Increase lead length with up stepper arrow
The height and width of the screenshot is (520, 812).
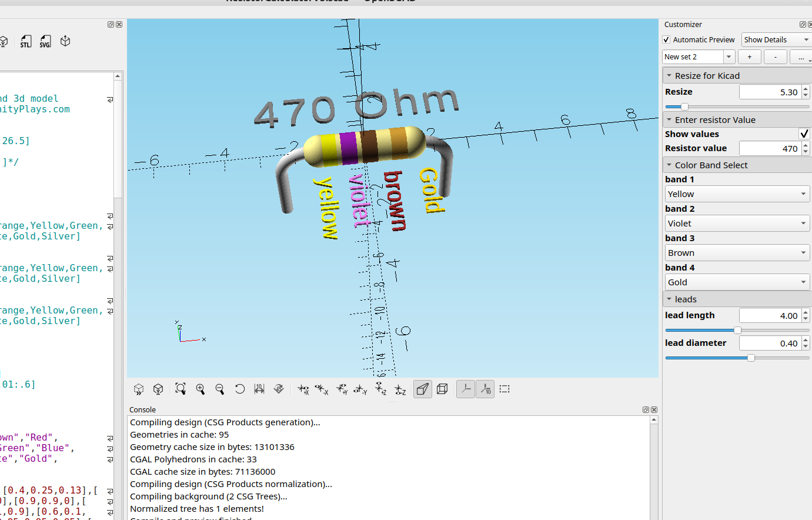point(806,312)
